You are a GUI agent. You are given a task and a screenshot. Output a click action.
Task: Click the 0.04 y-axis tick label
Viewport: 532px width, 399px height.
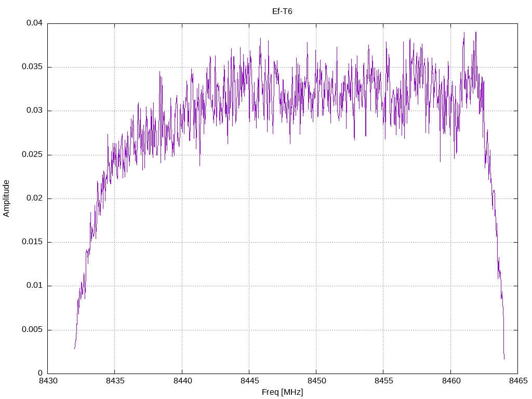35,23
